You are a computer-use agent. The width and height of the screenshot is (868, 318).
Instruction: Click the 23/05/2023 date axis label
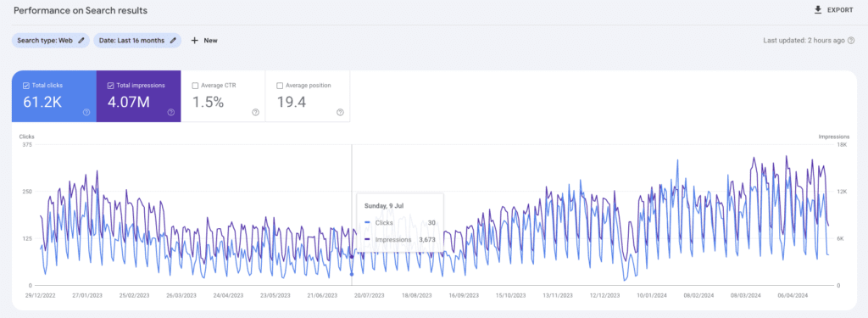point(275,296)
